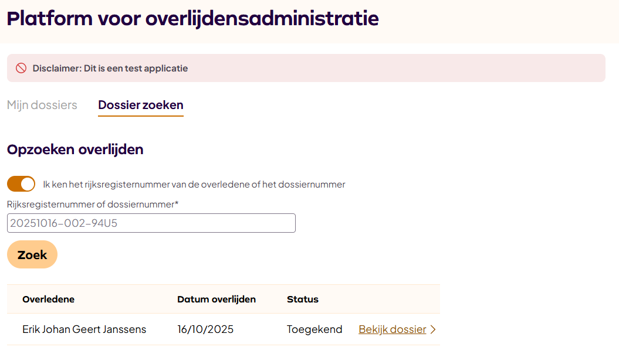Click the Platform voor overlijdensadministratie title
Screen dimensions: 619x364
tap(192, 18)
